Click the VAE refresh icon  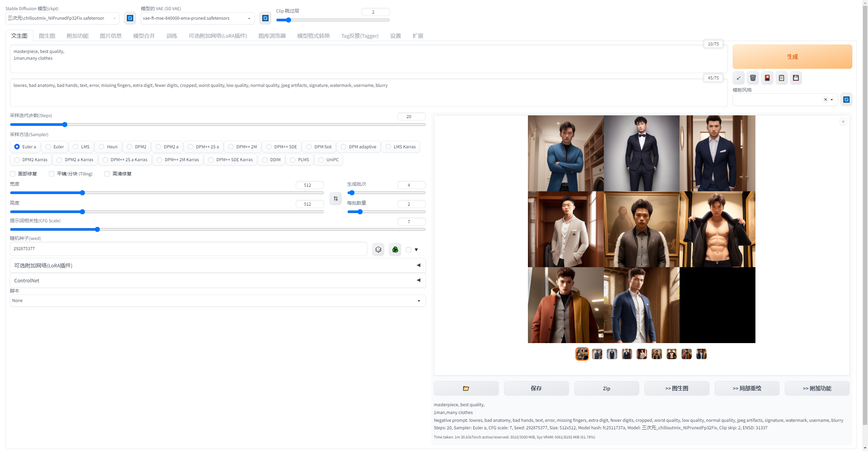pos(265,18)
